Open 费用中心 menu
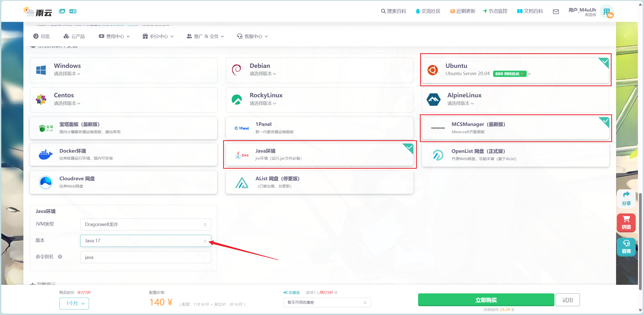 click(114, 36)
